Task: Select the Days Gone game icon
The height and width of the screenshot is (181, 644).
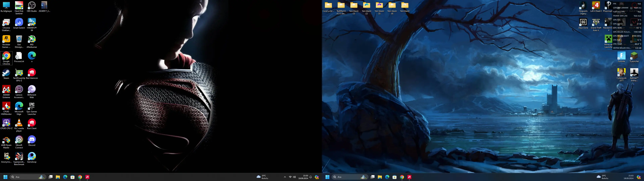Action: 583,24
